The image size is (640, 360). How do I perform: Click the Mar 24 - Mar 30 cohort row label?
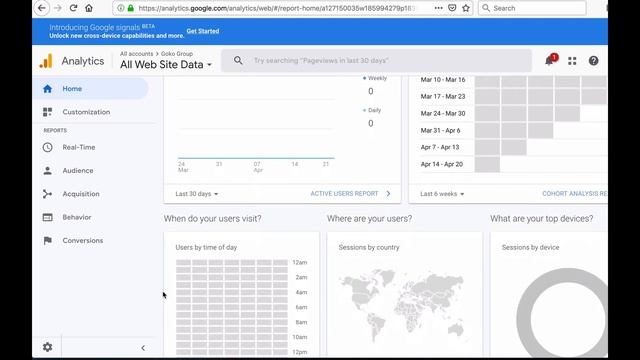(443, 113)
